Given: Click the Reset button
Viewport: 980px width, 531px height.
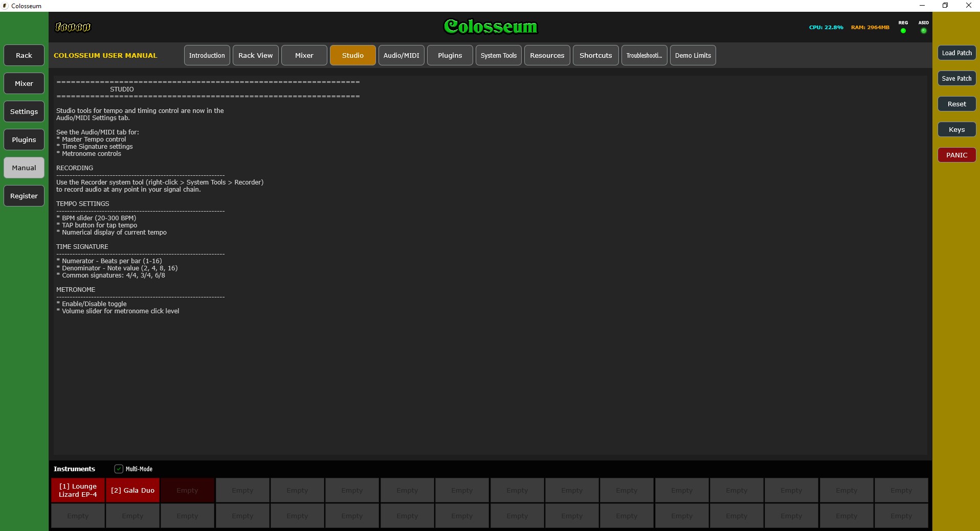Looking at the screenshot, I should pyautogui.click(x=956, y=104).
